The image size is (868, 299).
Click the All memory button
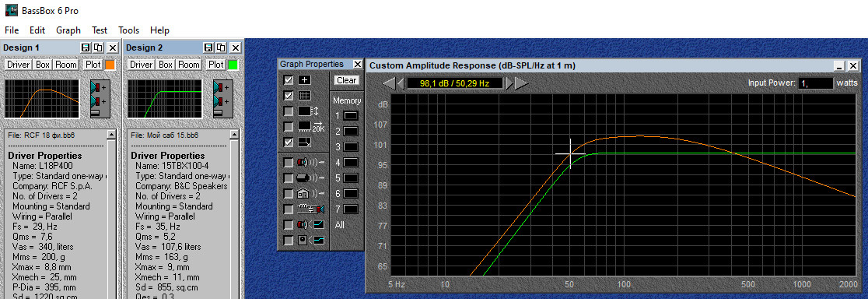(339, 225)
